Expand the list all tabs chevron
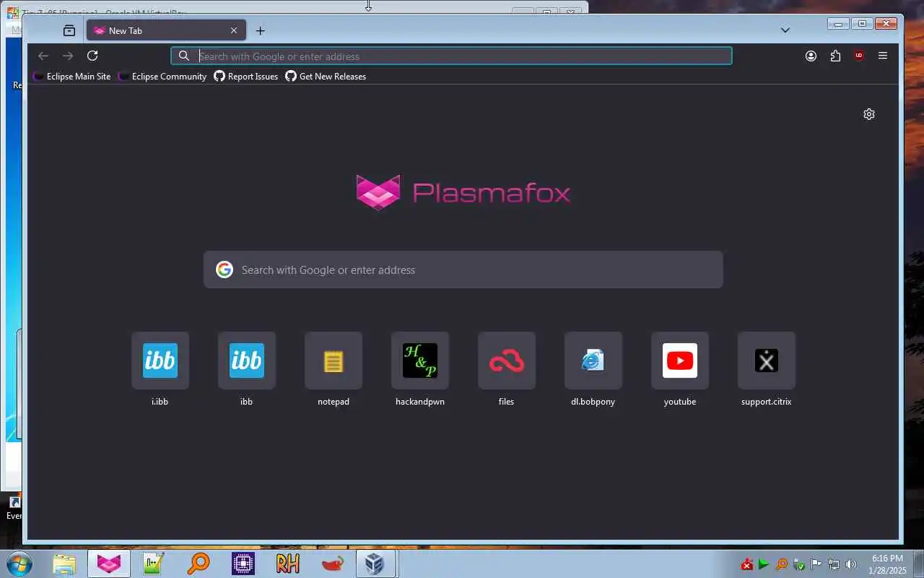The image size is (924, 578). pyautogui.click(x=785, y=30)
